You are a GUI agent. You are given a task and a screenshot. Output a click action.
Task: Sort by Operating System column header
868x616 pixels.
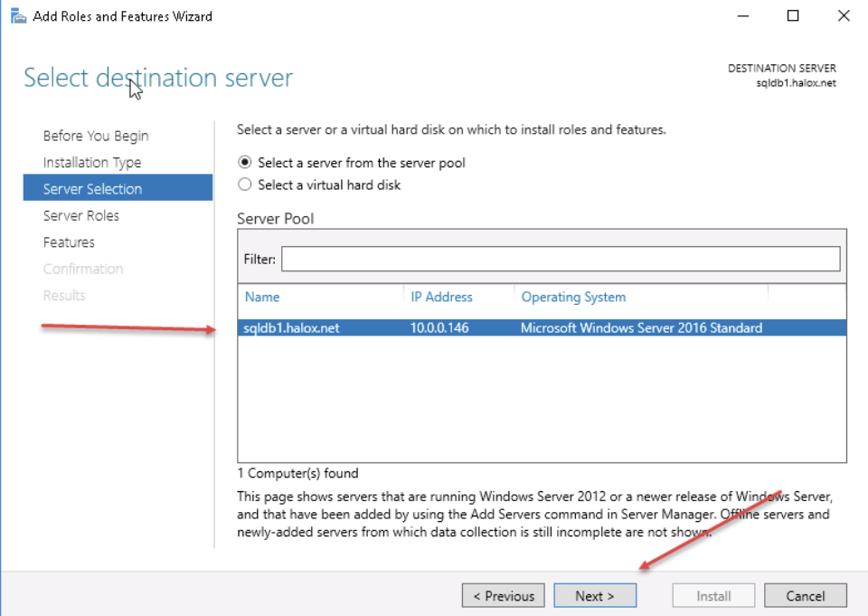click(x=573, y=297)
